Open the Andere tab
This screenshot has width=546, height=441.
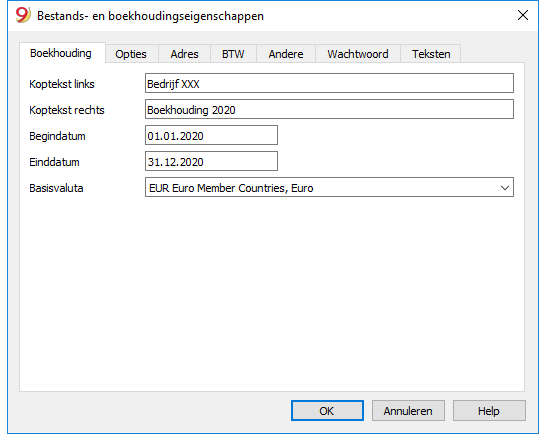pos(286,54)
